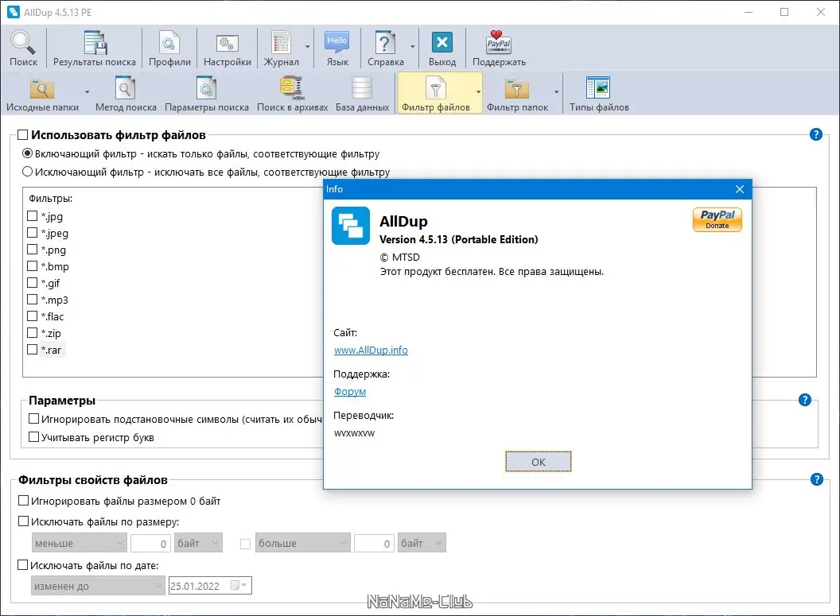
Task: Open the Журнал log icon
Action: pyautogui.click(x=281, y=48)
